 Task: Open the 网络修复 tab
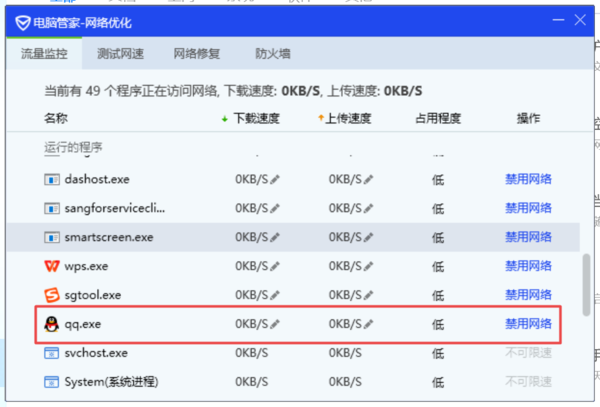coord(196,54)
